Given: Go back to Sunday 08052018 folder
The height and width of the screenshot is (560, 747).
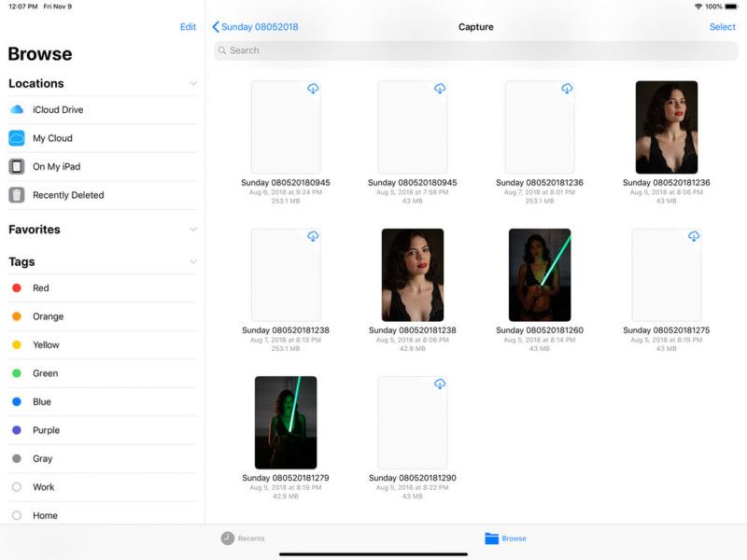Looking at the screenshot, I should coord(255,27).
